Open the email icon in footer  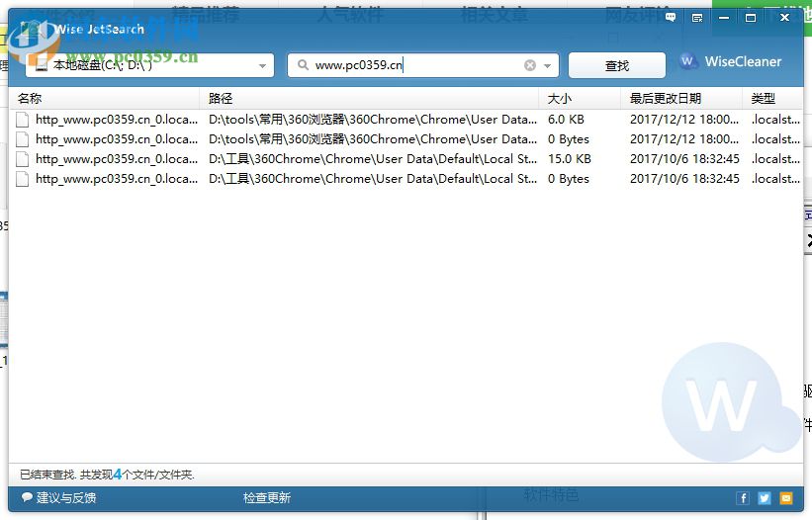click(x=786, y=497)
